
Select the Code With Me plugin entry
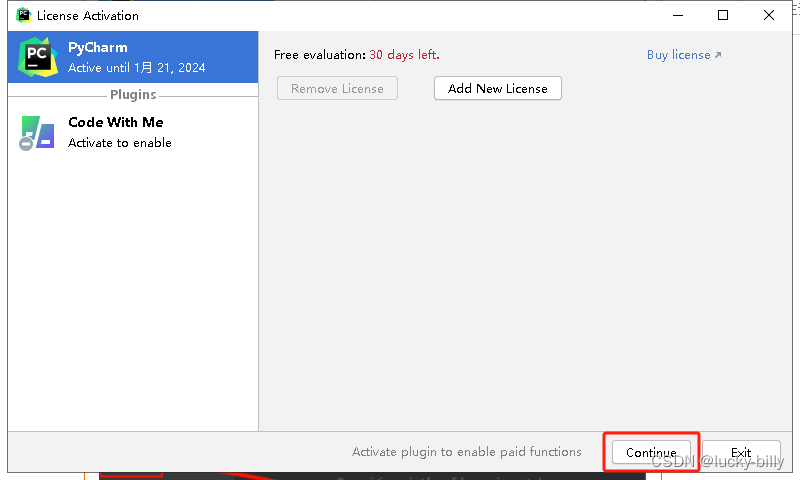click(133, 133)
